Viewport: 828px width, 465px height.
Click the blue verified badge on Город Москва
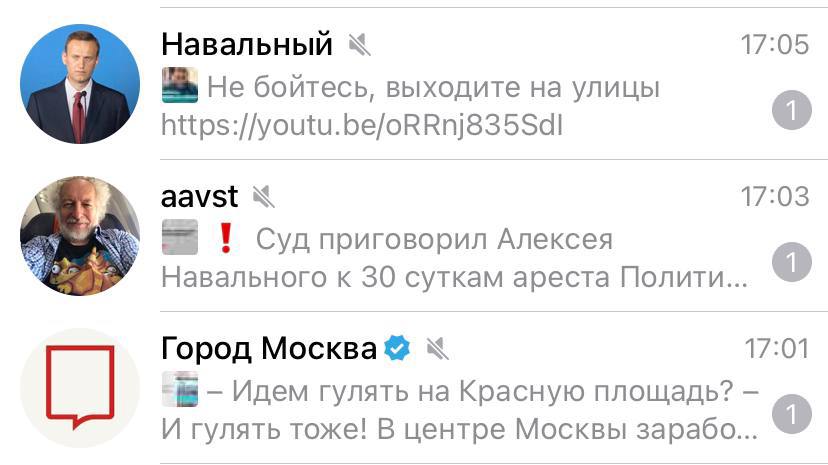(x=397, y=348)
